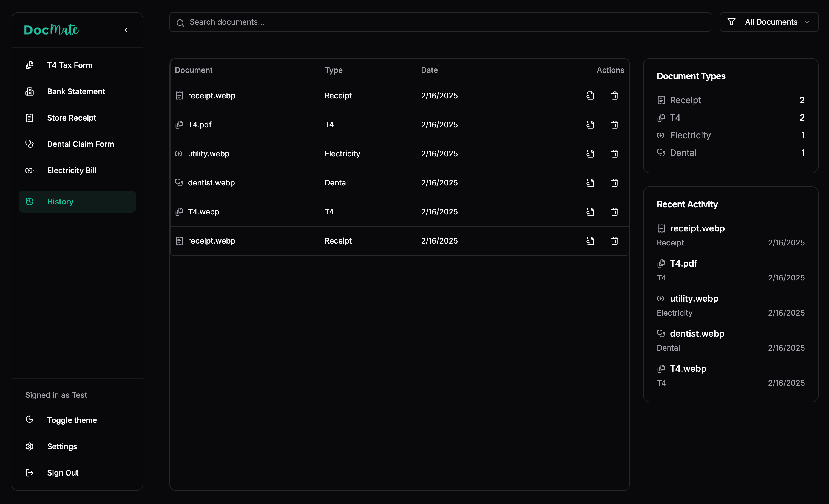Open the T4 Tax Form page

69,65
